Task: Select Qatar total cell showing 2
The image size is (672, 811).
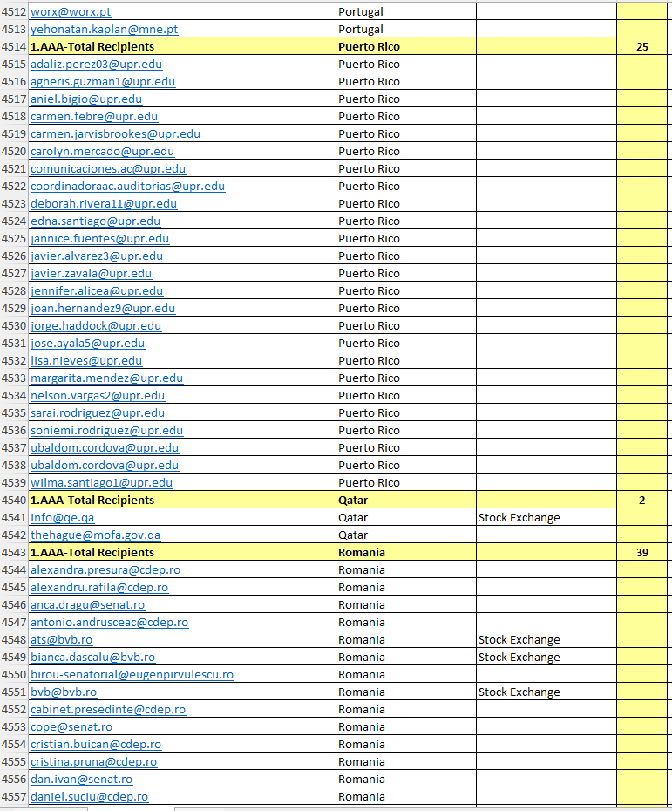Action: pos(642,501)
